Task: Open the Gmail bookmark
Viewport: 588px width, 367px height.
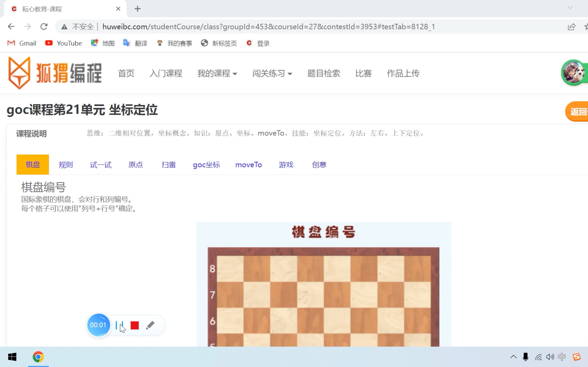Action: tap(22, 43)
